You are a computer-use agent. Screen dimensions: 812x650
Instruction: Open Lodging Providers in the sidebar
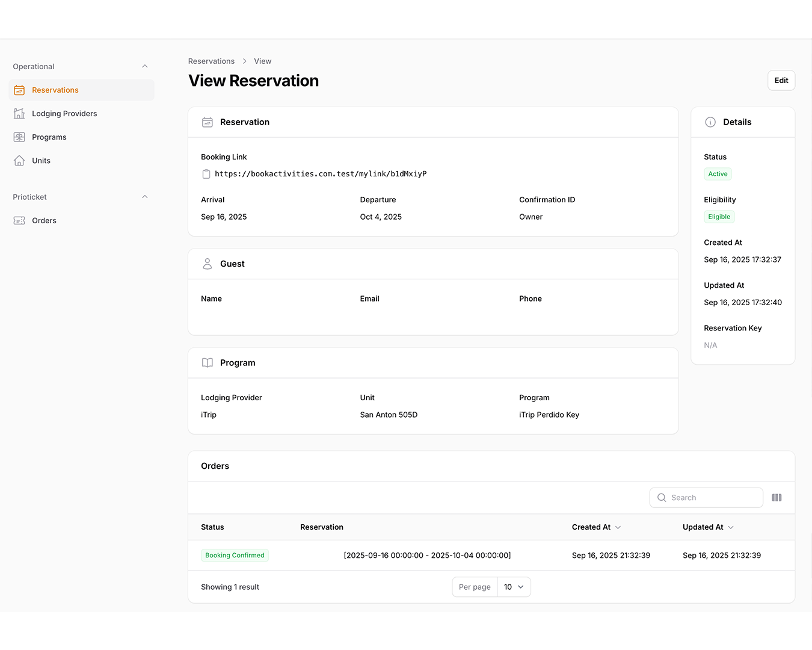[82, 114]
